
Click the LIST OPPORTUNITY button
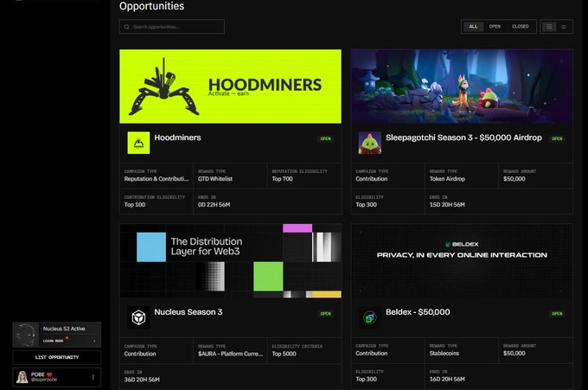pyautogui.click(x=56, y=357)
